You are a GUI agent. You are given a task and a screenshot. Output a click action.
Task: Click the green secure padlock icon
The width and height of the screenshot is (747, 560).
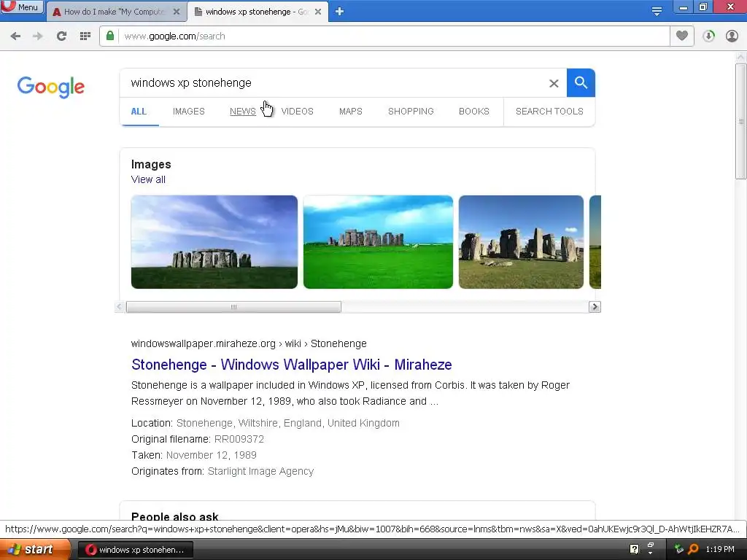tap(110, 36)
